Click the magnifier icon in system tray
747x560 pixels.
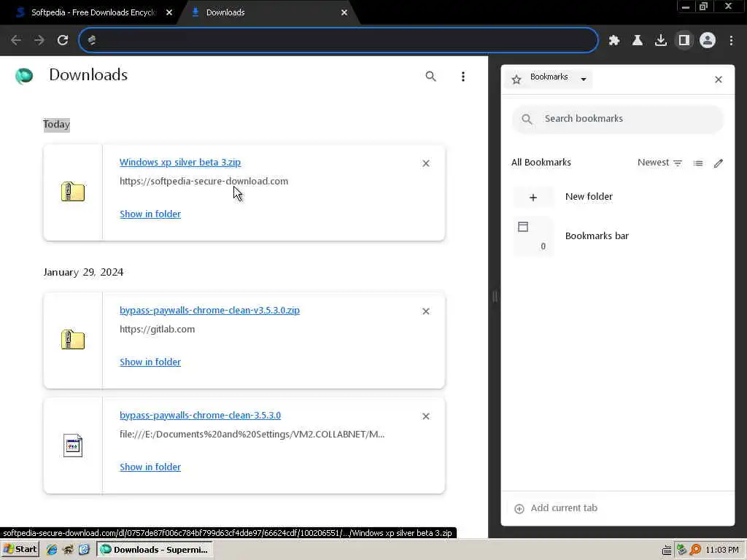tap(695, 550)
